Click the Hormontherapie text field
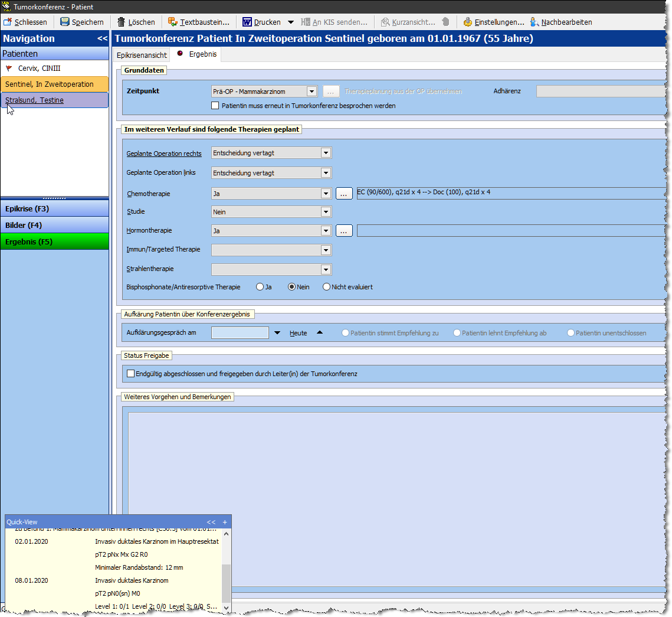The width and height of the screenshot is (672, 617). coord(512,231)
